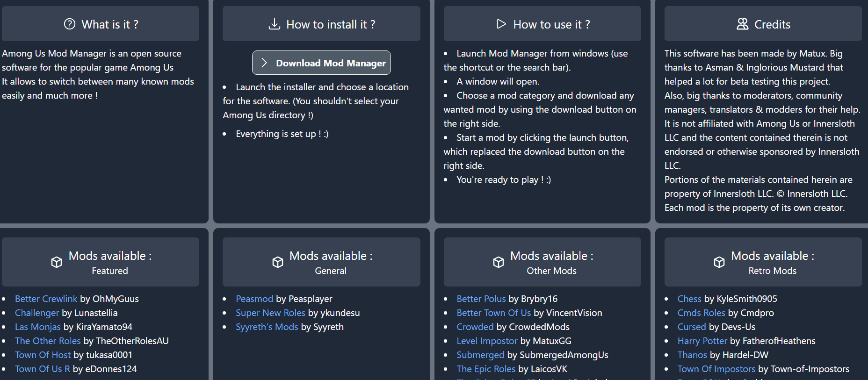Click the cube icon beside Mods available Retro Mods
868x380 pixels.
coord(719,262)
